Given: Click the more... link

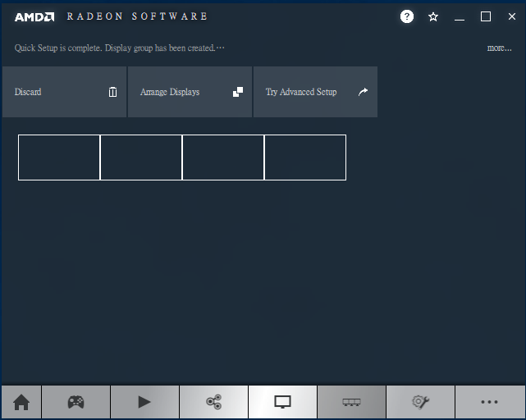Looking at the screenshot, I should click(x=499, y=48).
